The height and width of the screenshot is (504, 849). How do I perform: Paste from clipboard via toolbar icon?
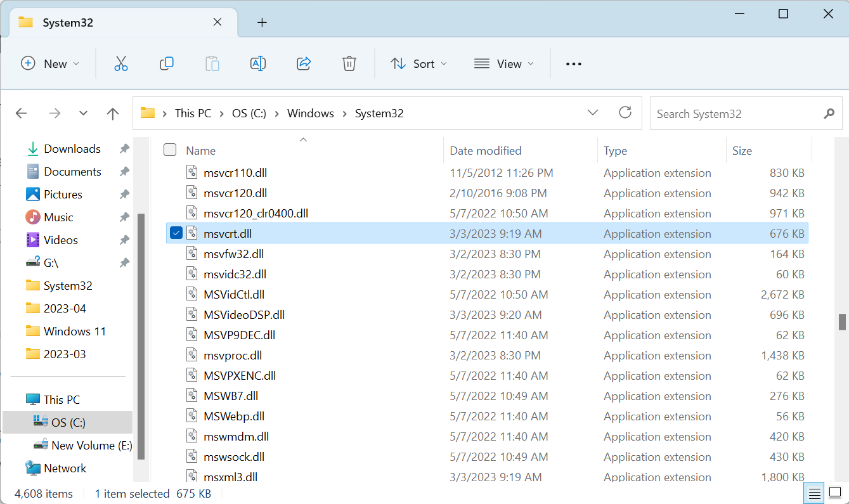point(212,63)
